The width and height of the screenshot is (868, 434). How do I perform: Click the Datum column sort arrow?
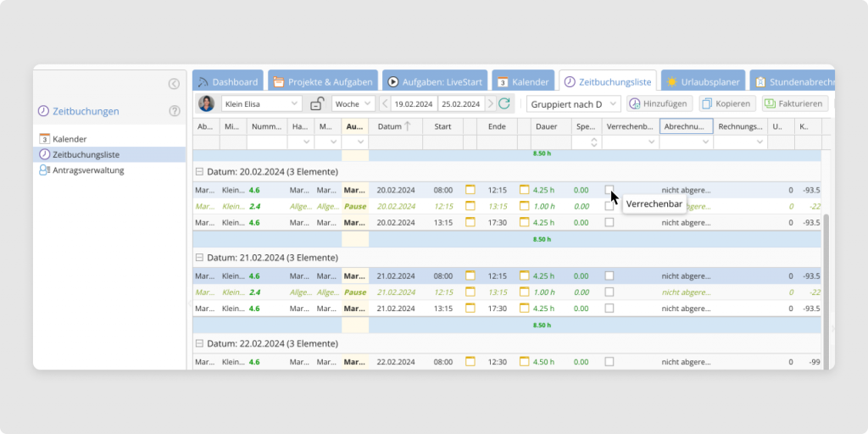[x=408, y=126]
